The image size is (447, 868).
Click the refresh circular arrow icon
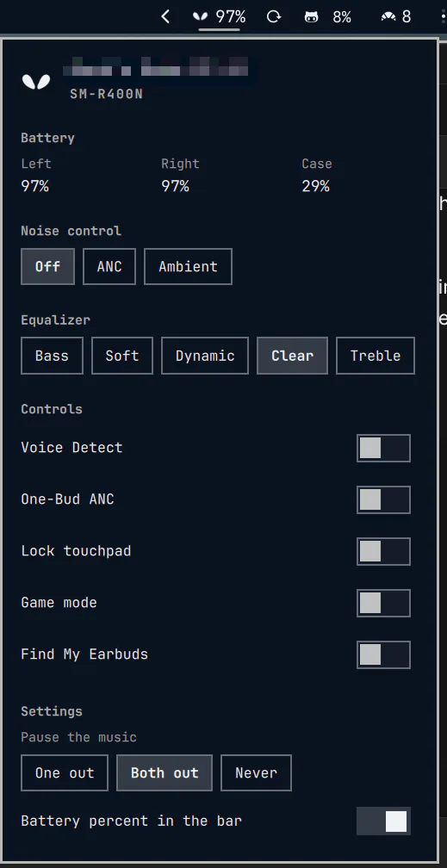tap(274, 16)
